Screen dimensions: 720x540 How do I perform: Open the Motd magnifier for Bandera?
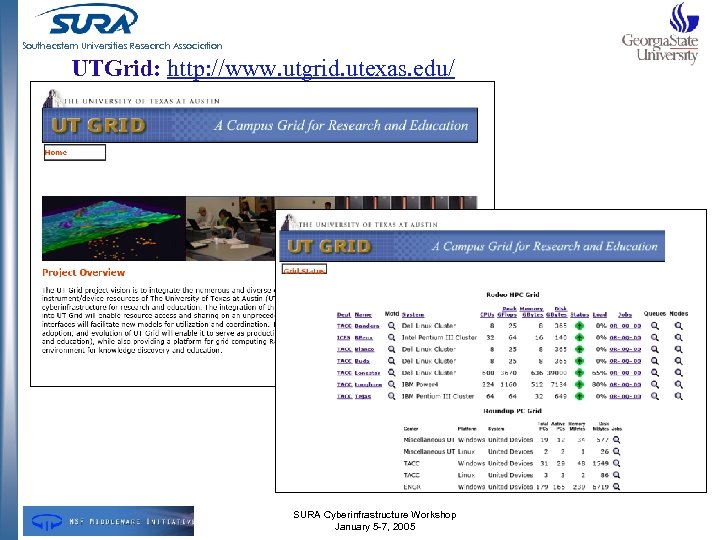point(391,326)
